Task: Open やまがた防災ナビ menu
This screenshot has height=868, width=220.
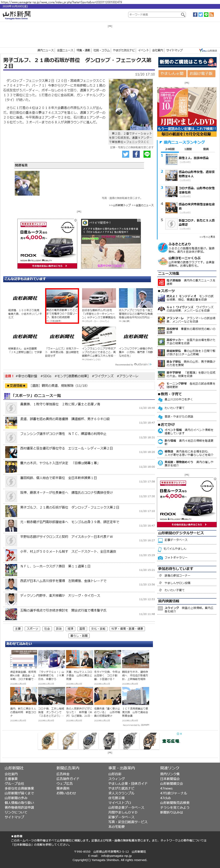Action: [x=124, y=50]
